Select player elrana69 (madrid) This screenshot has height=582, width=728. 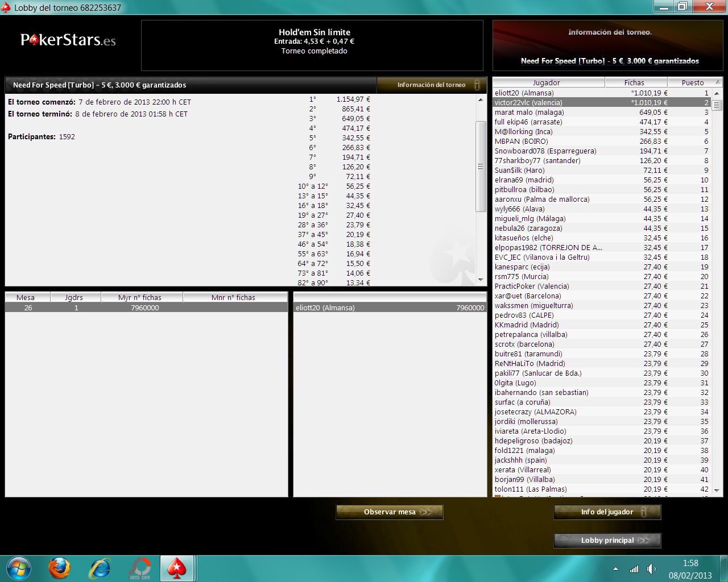tap(602, 180)
